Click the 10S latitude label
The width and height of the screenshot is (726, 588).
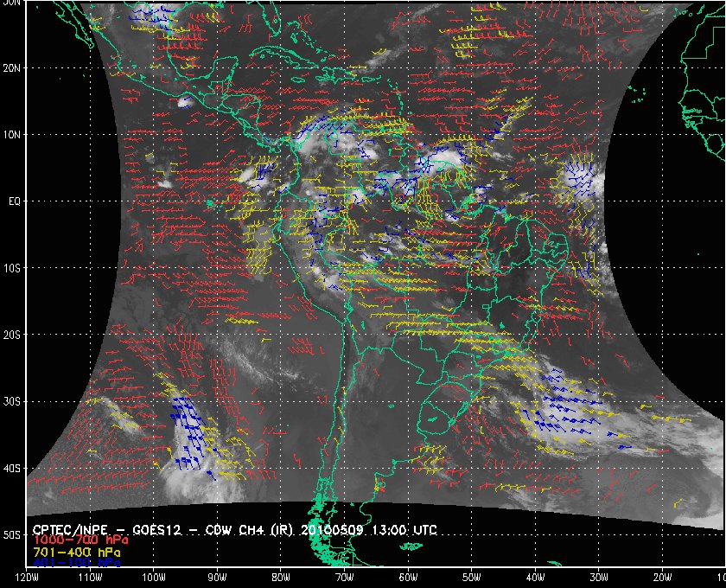[12, 268]
